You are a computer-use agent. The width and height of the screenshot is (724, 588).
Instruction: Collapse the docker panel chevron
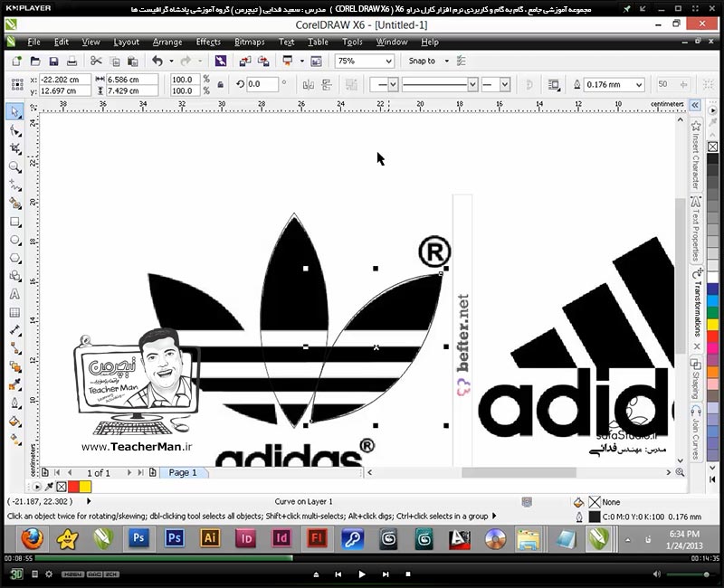click(695, 105)
